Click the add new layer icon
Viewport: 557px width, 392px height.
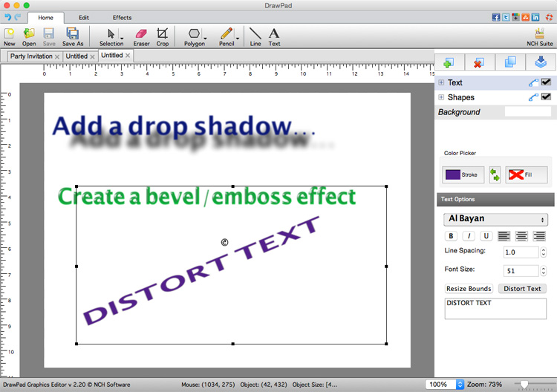pyautogui.click(x=449, y=63)
